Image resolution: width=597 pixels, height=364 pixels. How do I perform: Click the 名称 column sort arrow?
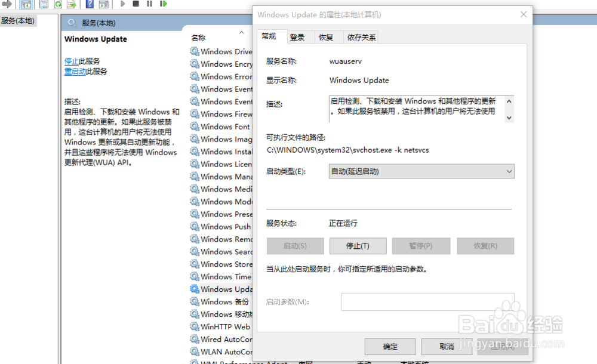pos(241,33)
